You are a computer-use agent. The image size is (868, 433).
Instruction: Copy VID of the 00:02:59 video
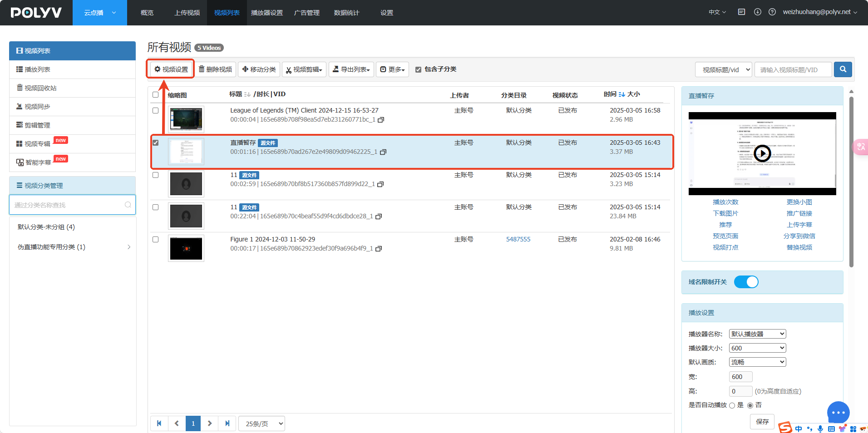click(381, 184)
